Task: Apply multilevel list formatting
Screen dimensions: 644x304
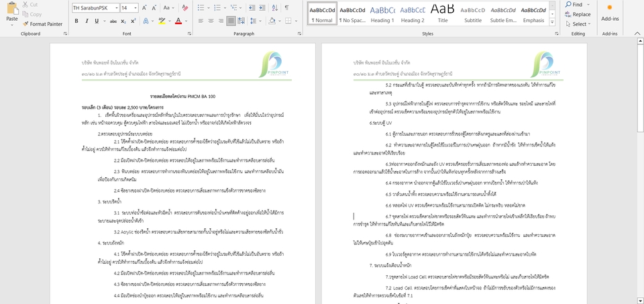Action: point(233,8)
